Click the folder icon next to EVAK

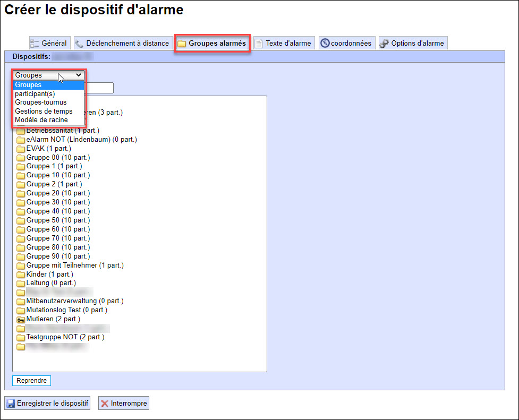(x=21, y=149)
